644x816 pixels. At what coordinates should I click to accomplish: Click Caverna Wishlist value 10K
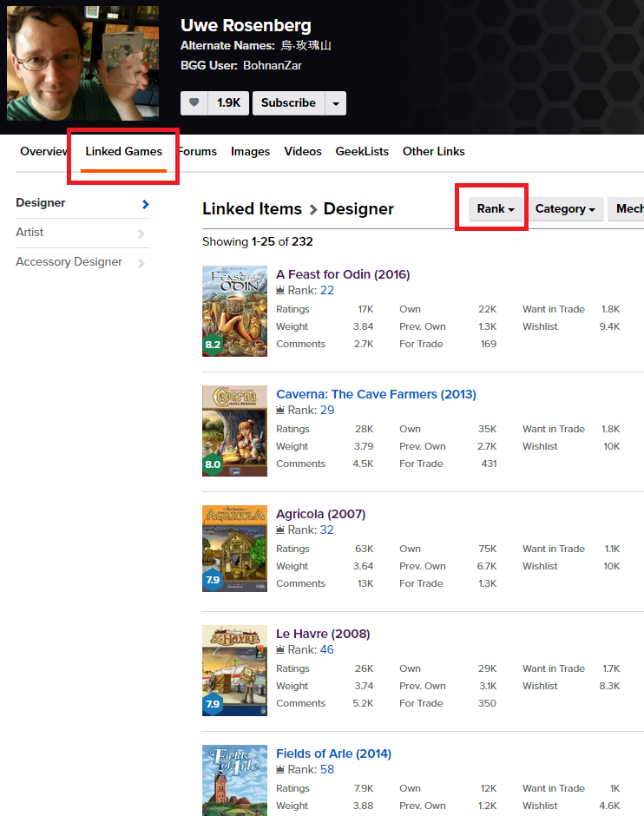click(x=611, y=446)
